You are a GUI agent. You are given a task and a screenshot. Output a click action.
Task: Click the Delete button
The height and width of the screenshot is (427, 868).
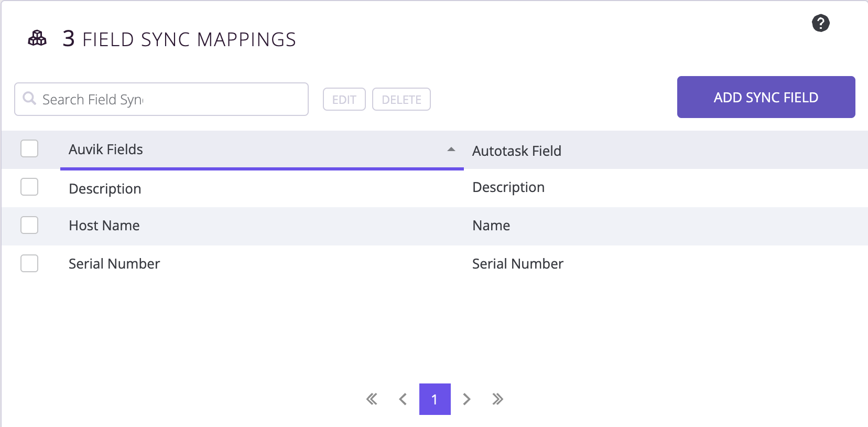(402, 99)
